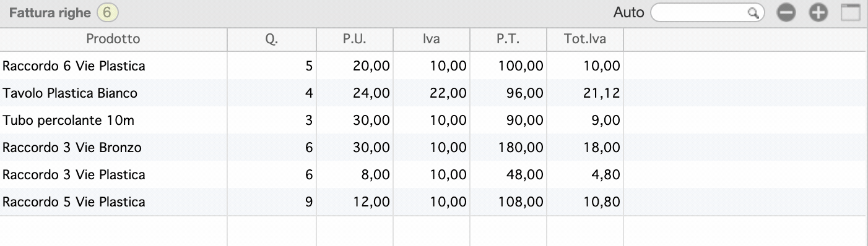Select the Raccordo 5 Vie Plastica row
Screen dimensions: 868x246
[x=433, y=201]
